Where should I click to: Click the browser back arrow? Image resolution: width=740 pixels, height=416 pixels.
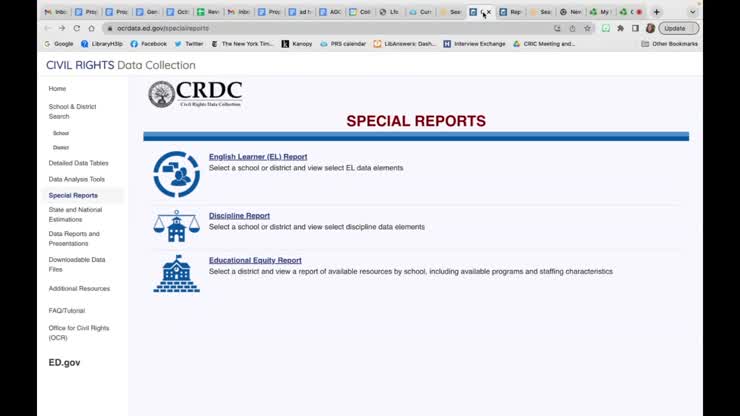tap(47, 28)
